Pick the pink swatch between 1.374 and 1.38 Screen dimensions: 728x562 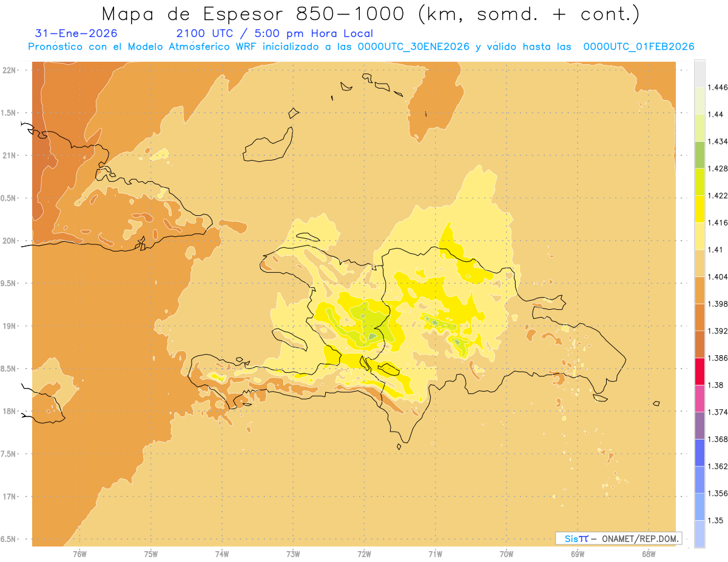(699, 399)
